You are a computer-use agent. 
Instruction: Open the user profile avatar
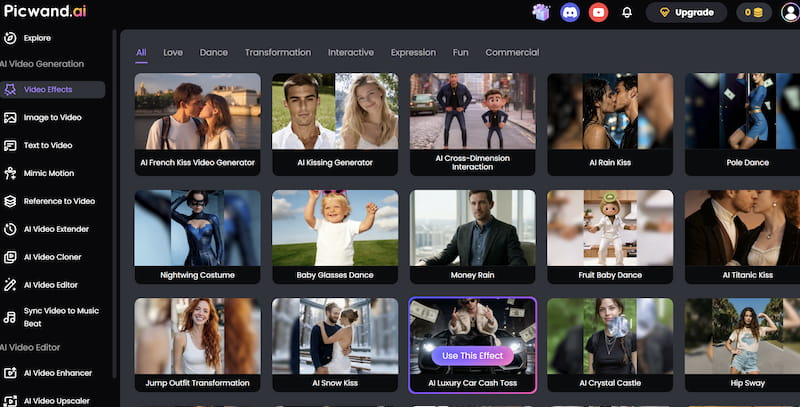click(x=790, y=12)
